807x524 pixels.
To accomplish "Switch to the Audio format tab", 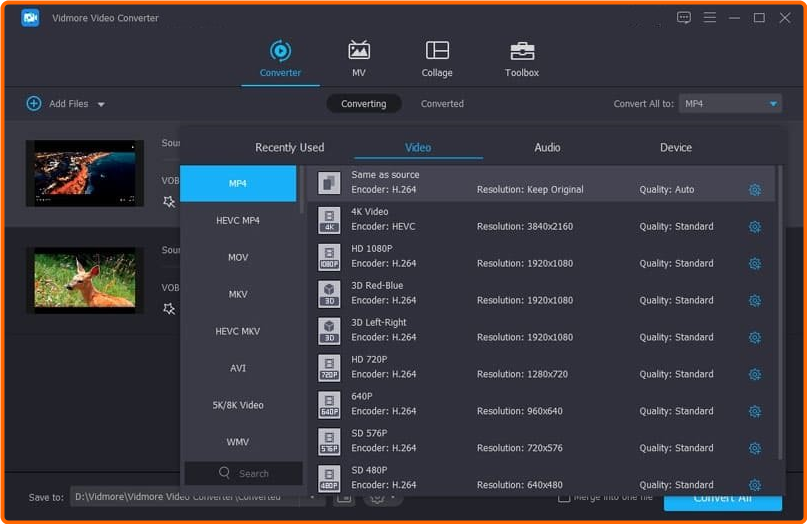I will pyautogui.click(x=547, y=148).
